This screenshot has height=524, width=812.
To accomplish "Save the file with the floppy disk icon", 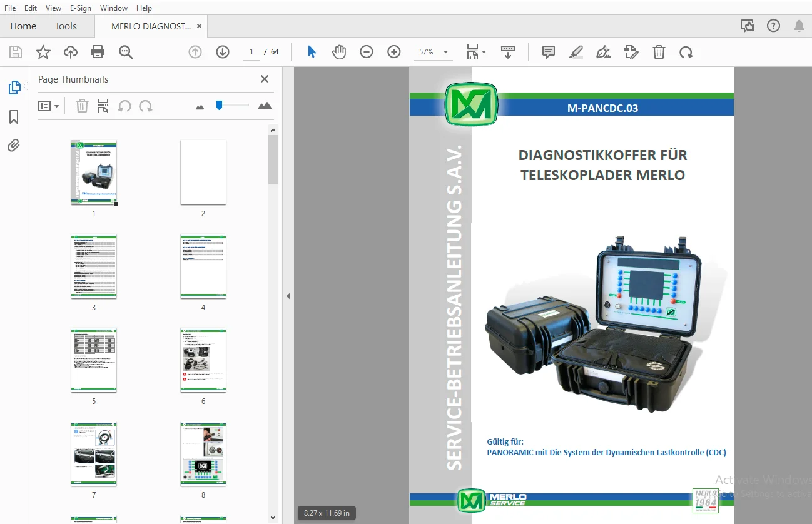I will coord(16,52).
